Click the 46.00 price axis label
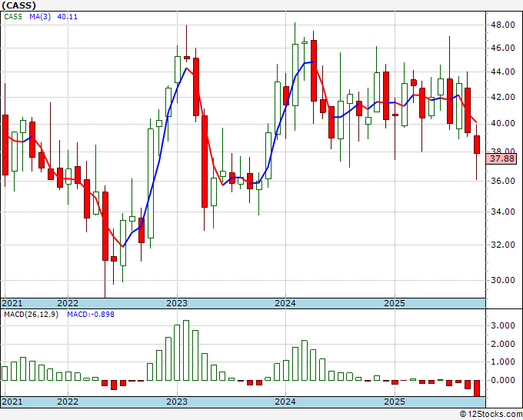523x420 pixels. 502,48
